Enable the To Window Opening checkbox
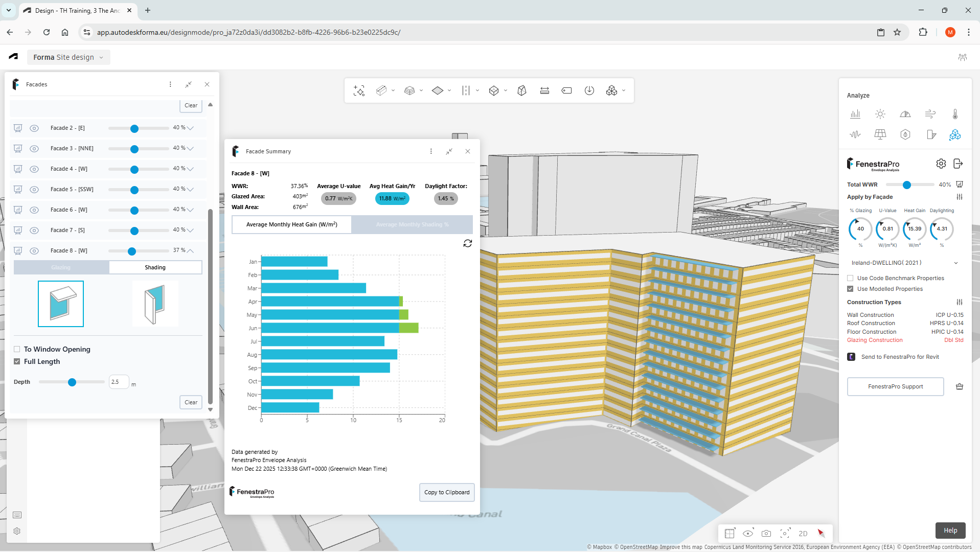The width and height of the screenshot is (980, 552). 17,349
